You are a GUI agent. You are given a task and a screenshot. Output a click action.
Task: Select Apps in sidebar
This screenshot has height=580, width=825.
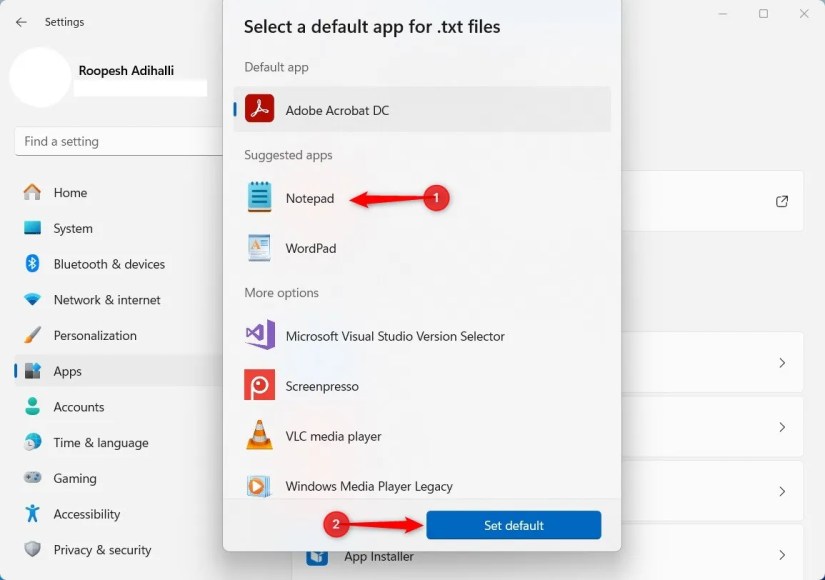click(118, 371)
